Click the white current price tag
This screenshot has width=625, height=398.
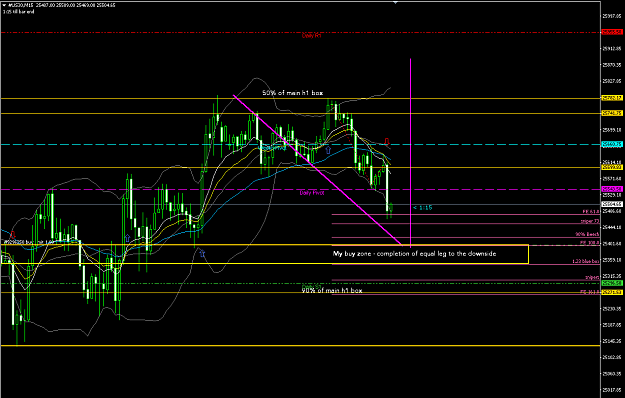(612, 204)
